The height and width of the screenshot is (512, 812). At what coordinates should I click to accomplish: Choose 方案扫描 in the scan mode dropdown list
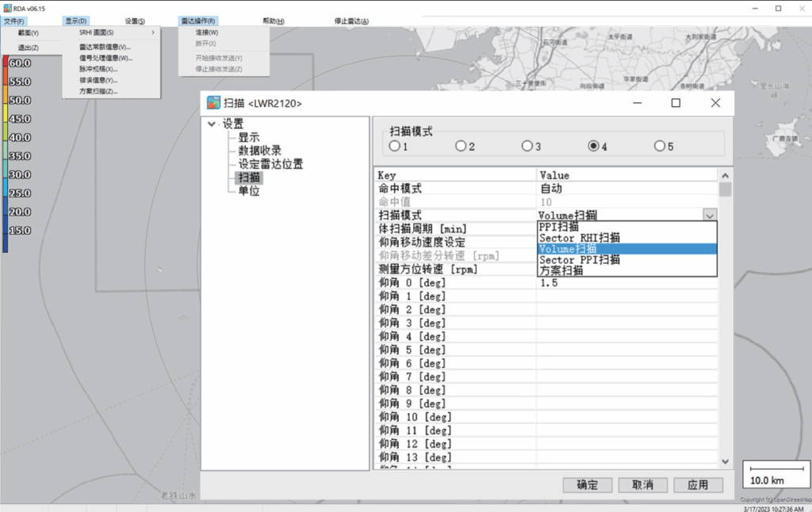click(x=627, y=270)
